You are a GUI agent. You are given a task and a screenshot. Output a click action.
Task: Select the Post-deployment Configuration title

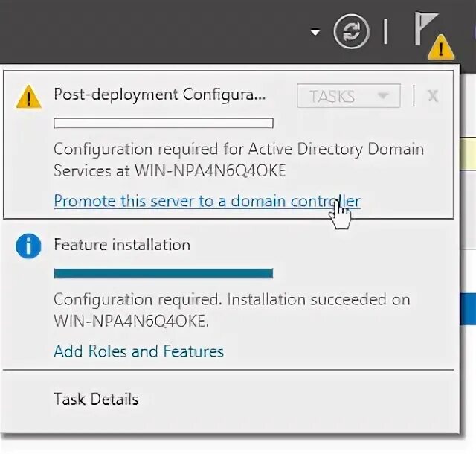159,95
